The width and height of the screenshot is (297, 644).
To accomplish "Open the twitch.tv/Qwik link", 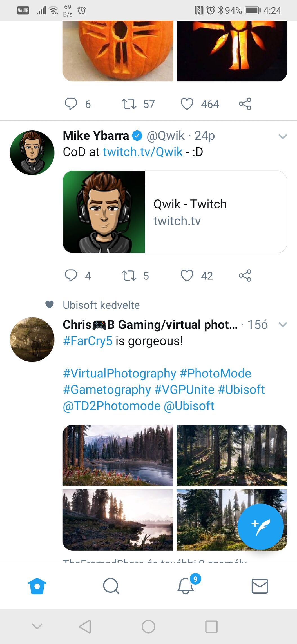I will (x=143, y=152).
